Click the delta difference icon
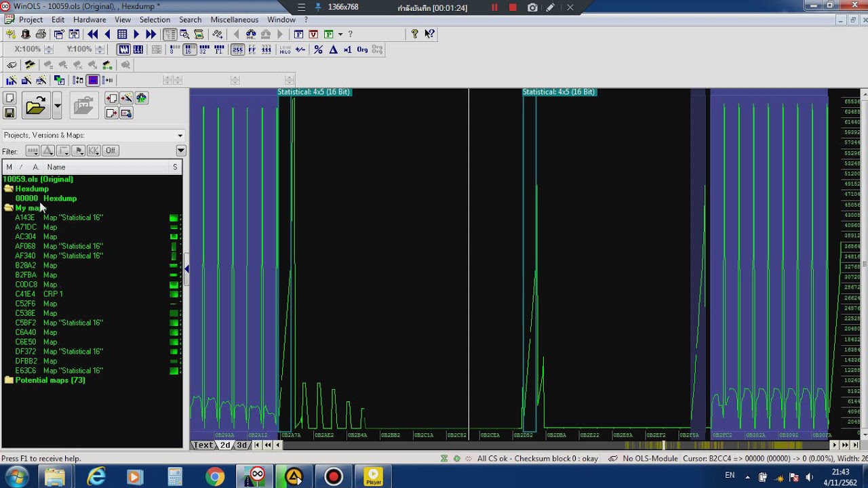 (x=333, y=49)
